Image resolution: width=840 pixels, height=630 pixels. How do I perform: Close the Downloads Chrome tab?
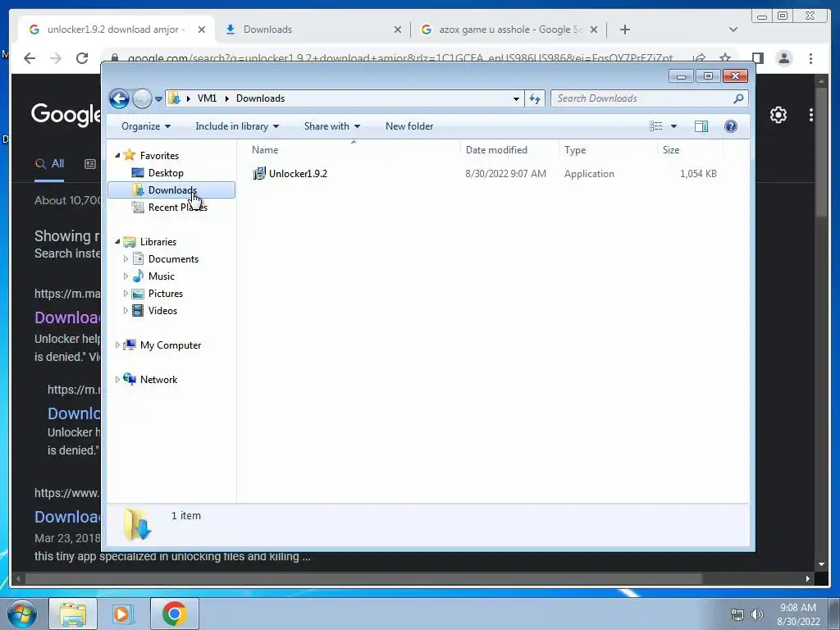pyautogui.click(x=398, y=30)
